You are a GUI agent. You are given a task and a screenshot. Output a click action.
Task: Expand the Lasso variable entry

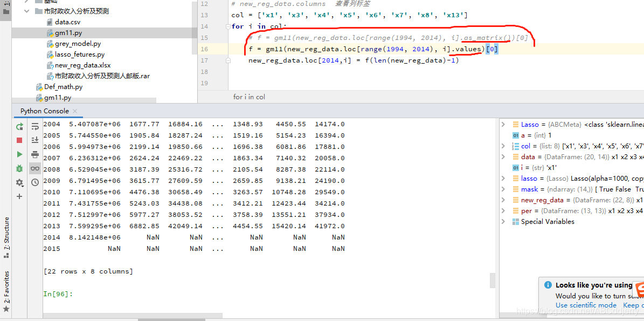tap(503, 125)
